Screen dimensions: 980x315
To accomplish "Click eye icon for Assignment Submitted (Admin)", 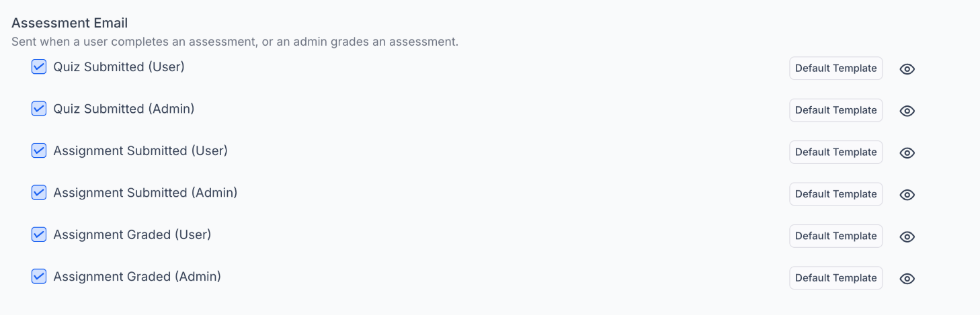I will pos(907,195).
